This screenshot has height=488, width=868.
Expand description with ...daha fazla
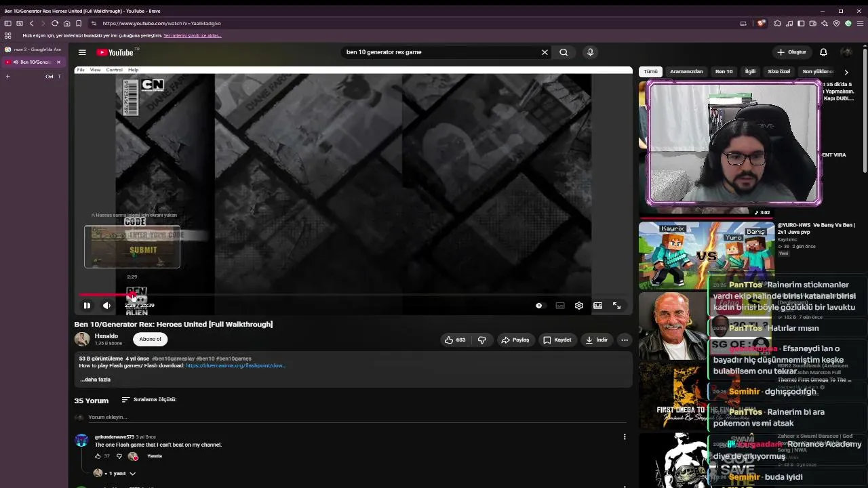(95, 380)
